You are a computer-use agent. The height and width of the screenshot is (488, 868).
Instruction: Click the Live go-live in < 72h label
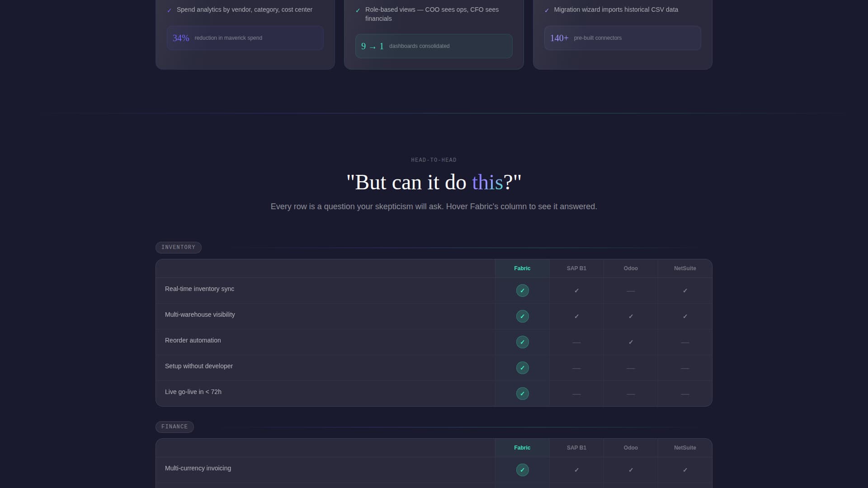(193, 392)
